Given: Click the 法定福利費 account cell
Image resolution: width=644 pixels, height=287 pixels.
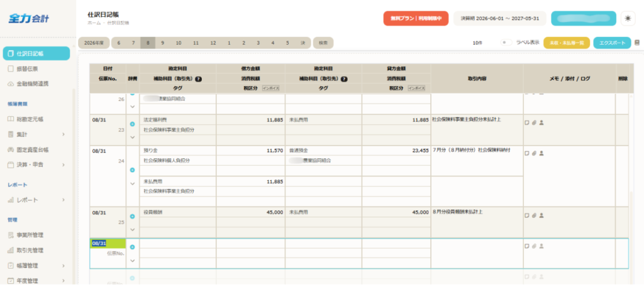Looking at the screenshot, I should (178, 120).
